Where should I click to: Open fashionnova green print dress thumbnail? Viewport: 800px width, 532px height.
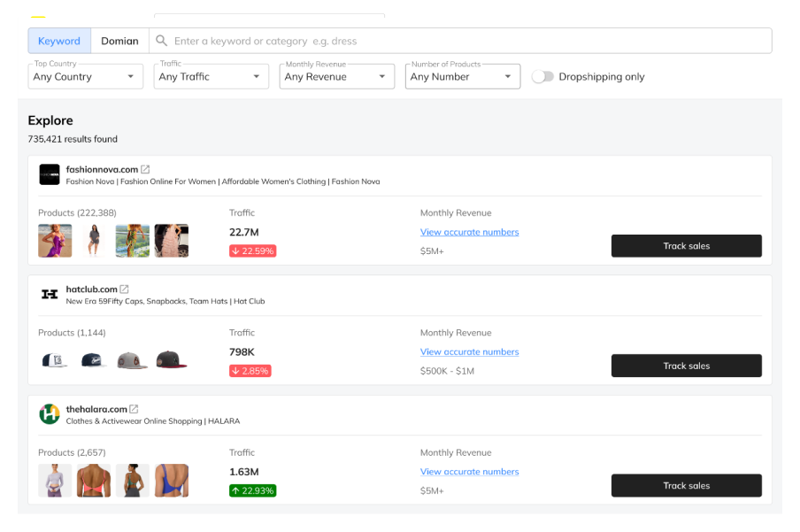[x=133, y=241]
